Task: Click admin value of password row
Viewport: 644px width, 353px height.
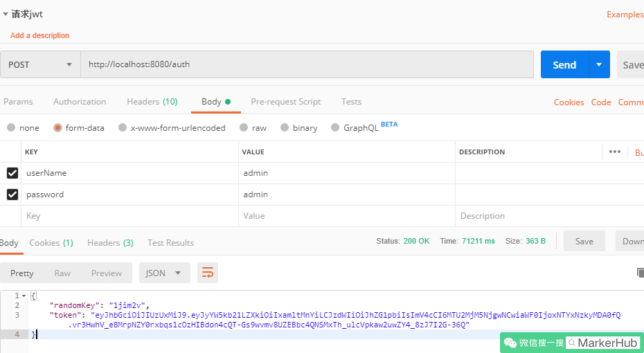Action: coord(347,194)
